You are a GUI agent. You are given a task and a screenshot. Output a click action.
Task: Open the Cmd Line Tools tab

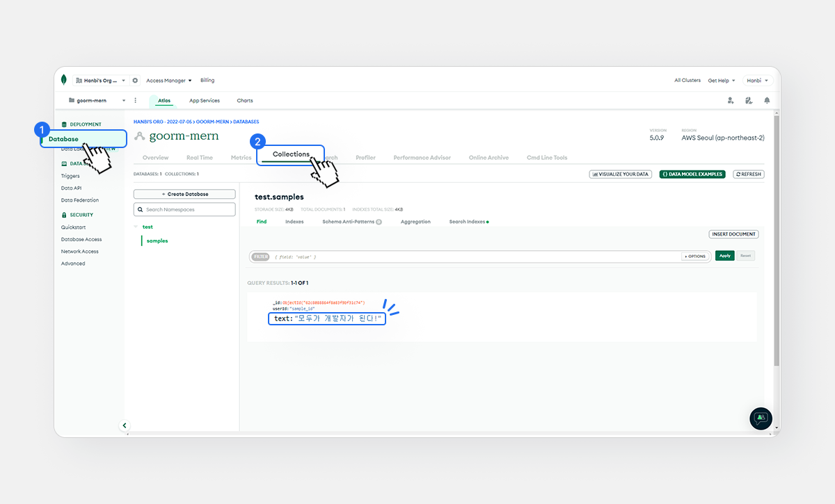pyautogui.click(x=547, y=158)
